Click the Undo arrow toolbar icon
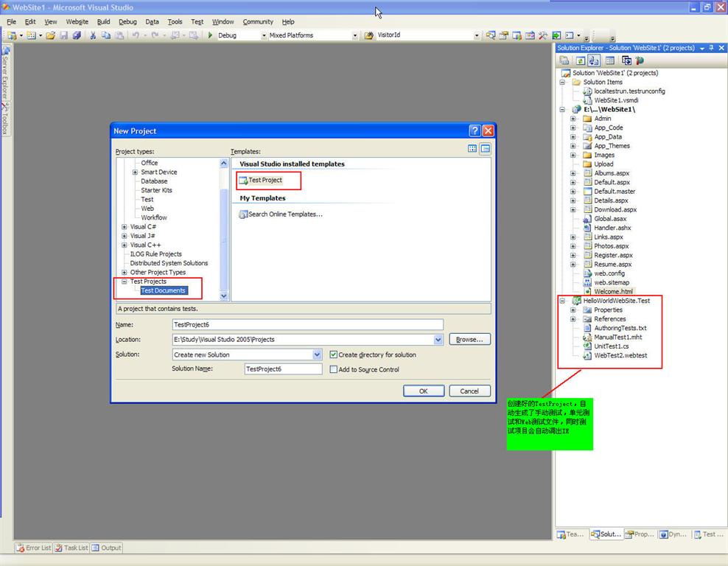The width and height of the screenshot is (728, 566). tap(136, 35)
